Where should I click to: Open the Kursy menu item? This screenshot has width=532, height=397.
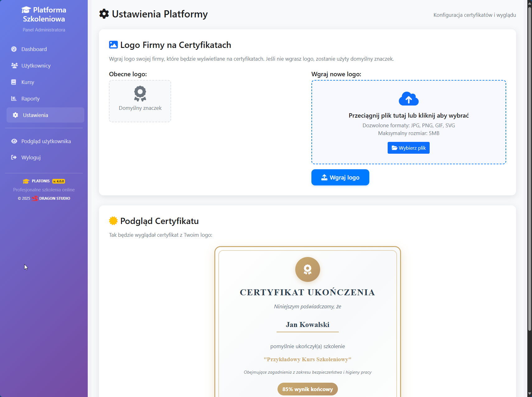[x=28, y=82]
